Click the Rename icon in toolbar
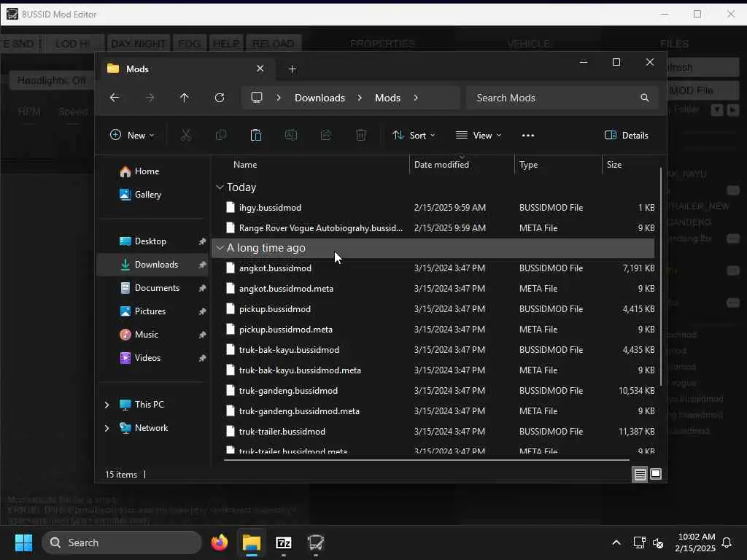747x560 pixels. click(291, 135)
